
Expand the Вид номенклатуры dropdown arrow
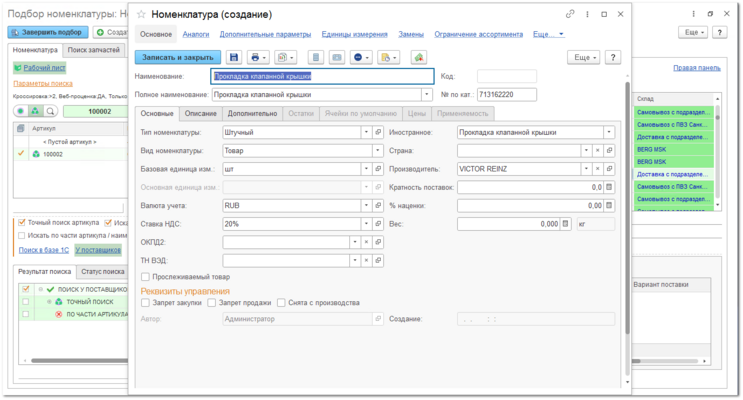coord(378,150)
